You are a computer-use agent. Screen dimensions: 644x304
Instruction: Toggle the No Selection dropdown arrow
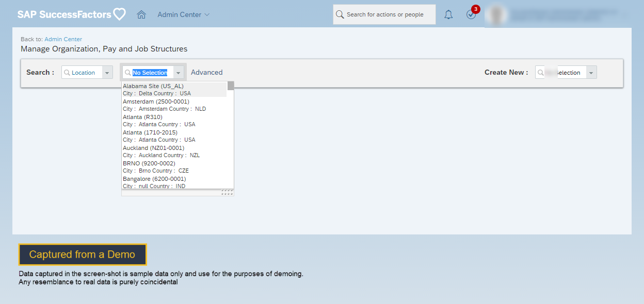tap(179, 73)
